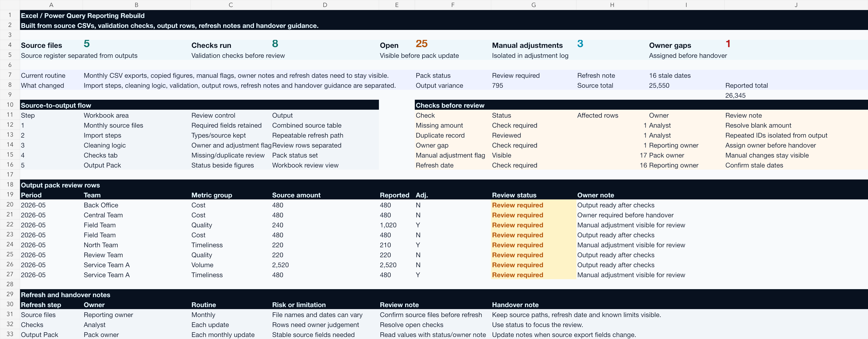Select 'Visible' status of Manual adjustment flag

pyautogui.click(x=501, y=155)
